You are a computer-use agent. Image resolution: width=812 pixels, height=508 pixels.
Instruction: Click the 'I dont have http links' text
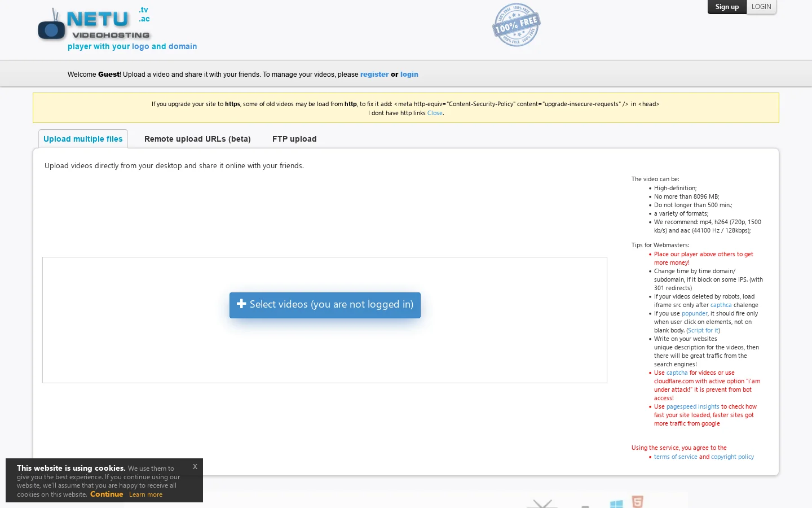(x=397, y=113)
